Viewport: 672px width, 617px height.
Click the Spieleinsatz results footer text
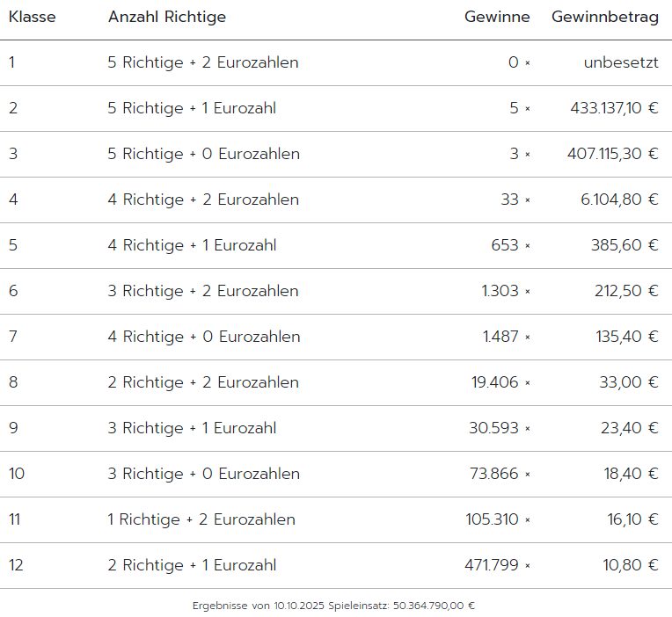(334, 606)
